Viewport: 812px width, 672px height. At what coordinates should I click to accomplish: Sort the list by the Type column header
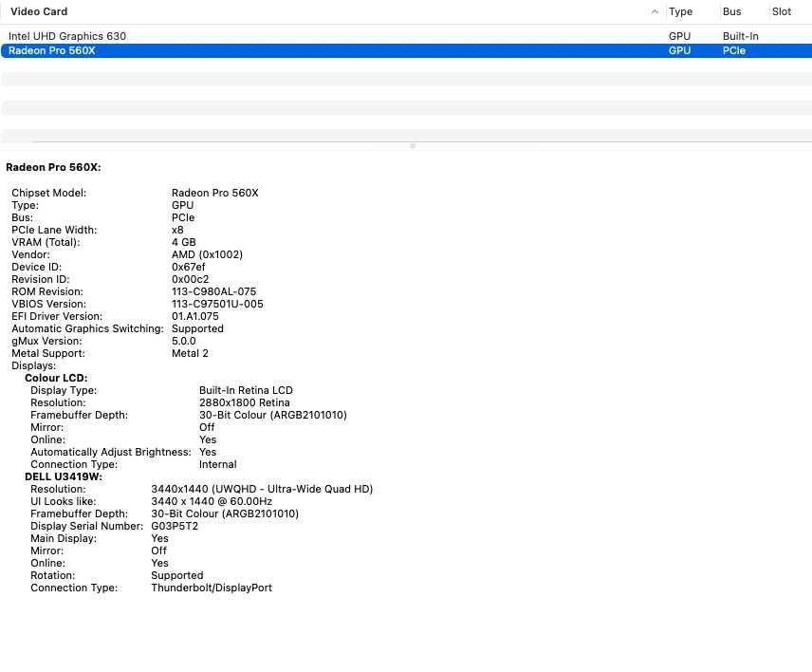point(680,11)
